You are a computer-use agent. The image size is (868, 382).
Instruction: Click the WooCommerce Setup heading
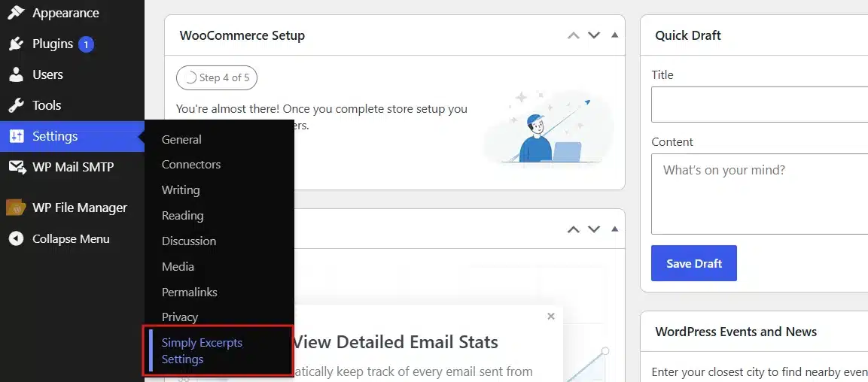(242, 35)
